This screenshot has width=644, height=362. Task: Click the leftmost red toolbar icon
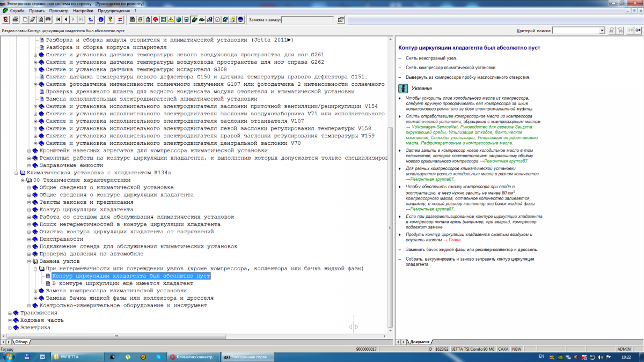[5, 20]
